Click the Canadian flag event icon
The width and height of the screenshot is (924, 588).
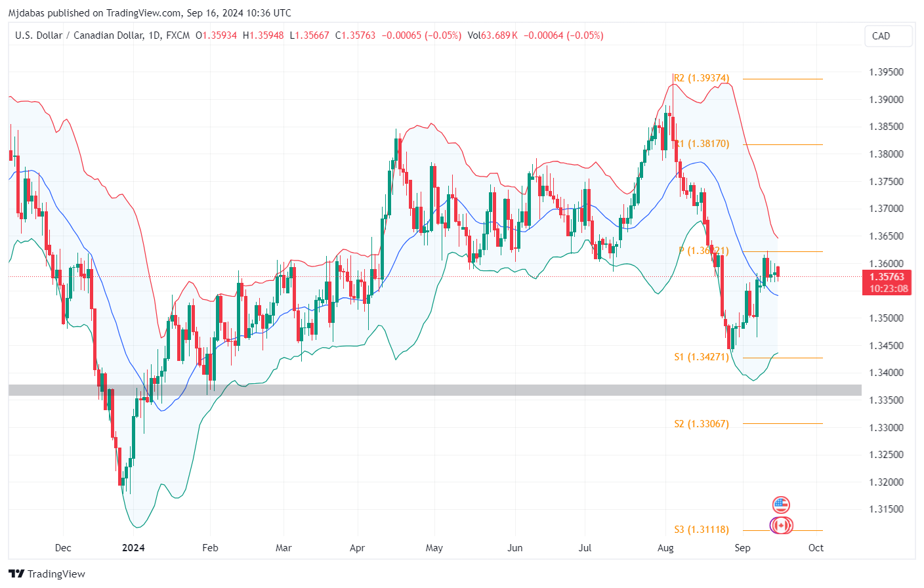point(780,526)
